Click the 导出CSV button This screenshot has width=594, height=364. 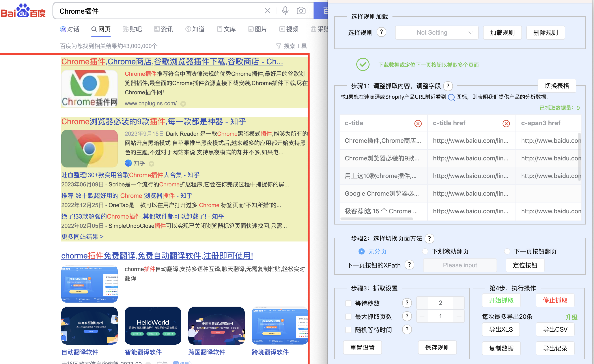pyautogui.click(x=555, y=329)
